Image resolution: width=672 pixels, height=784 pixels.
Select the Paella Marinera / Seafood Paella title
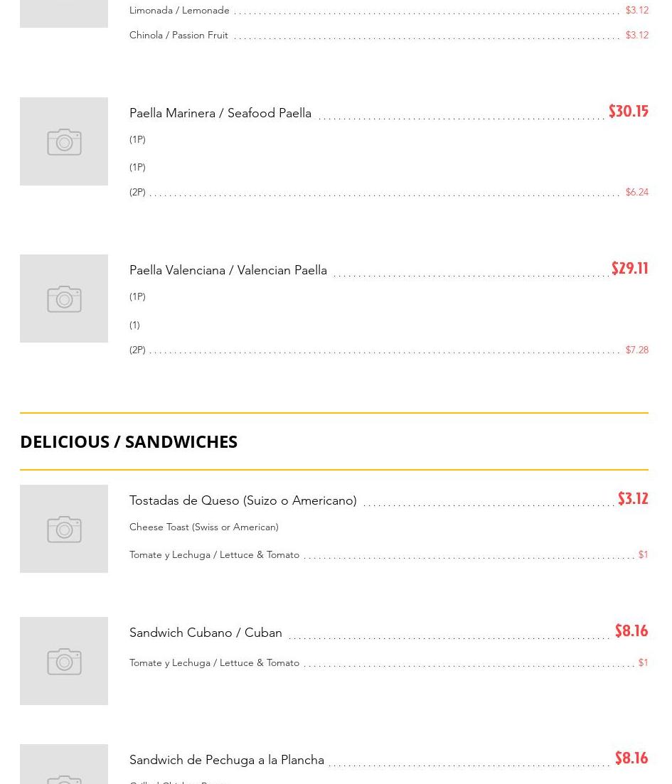[220, 113]
